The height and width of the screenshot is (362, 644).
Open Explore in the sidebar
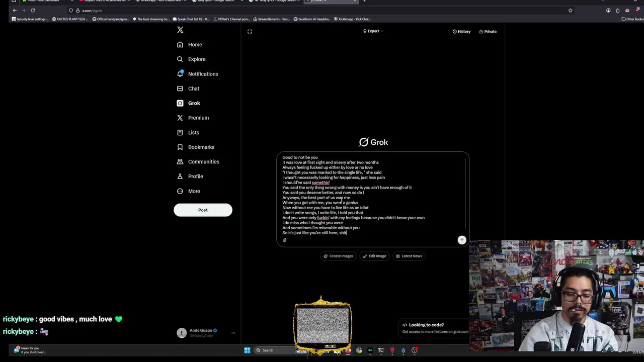click(191, 59)
